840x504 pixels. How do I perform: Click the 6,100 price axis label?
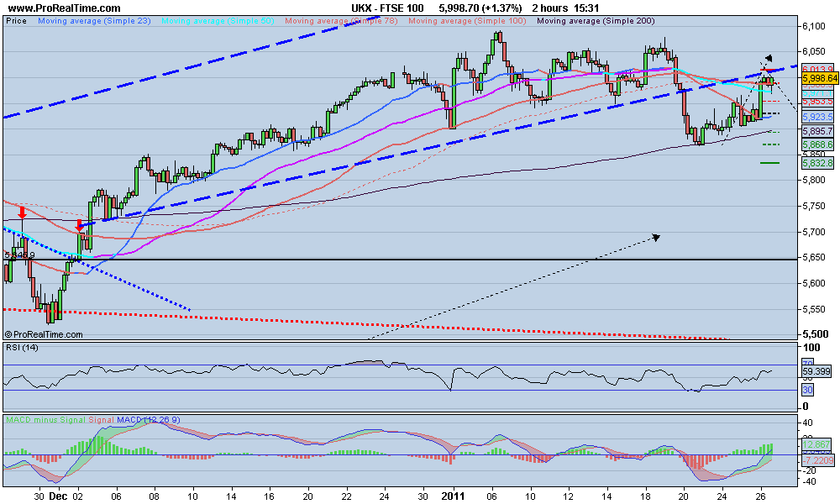(x=814, y=26)
